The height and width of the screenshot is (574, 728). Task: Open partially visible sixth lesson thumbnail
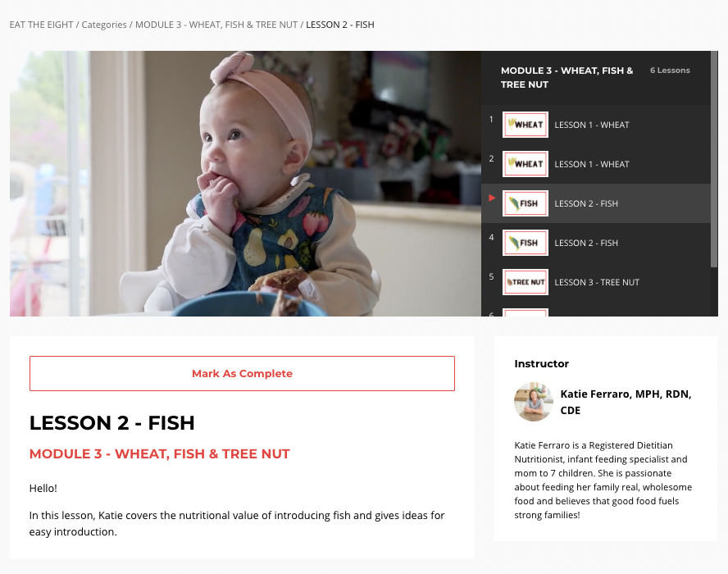[526, 312]
